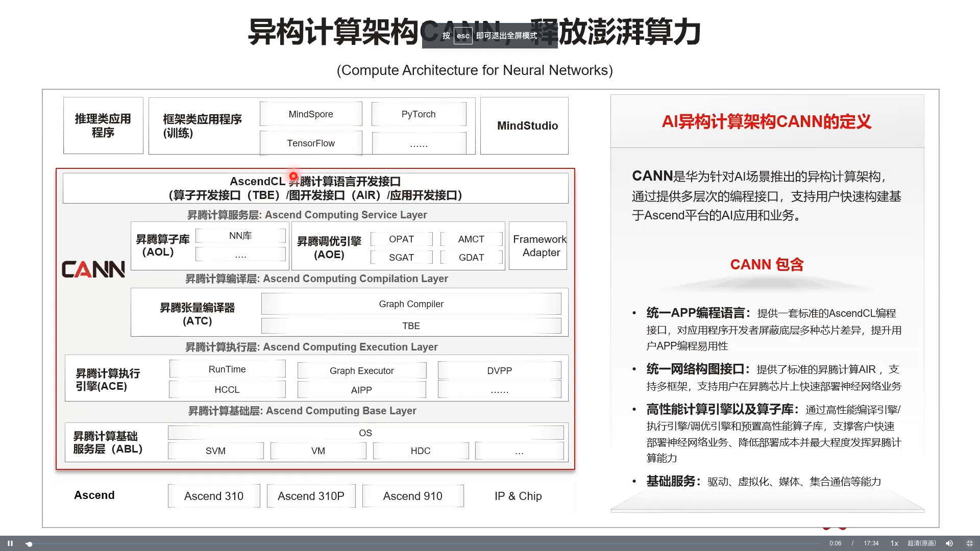Click the PyTorch box
This screenshot has height=551, width=980.
419,114
